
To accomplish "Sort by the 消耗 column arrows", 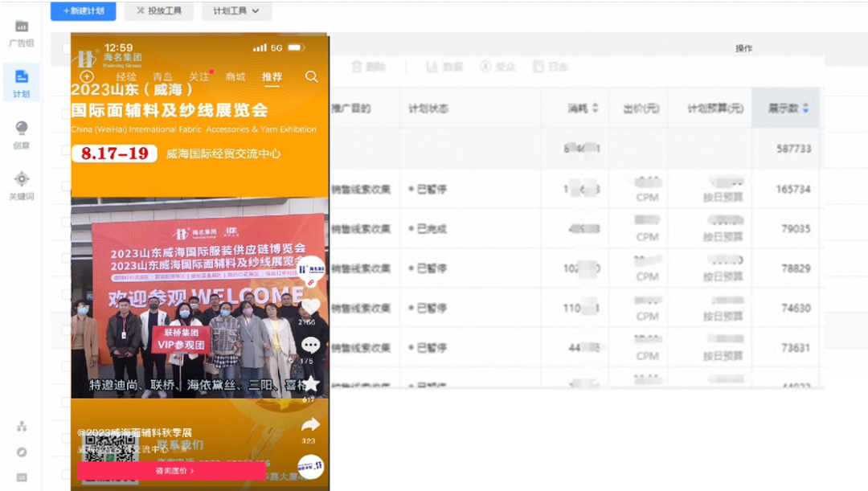I will (595, 108).
